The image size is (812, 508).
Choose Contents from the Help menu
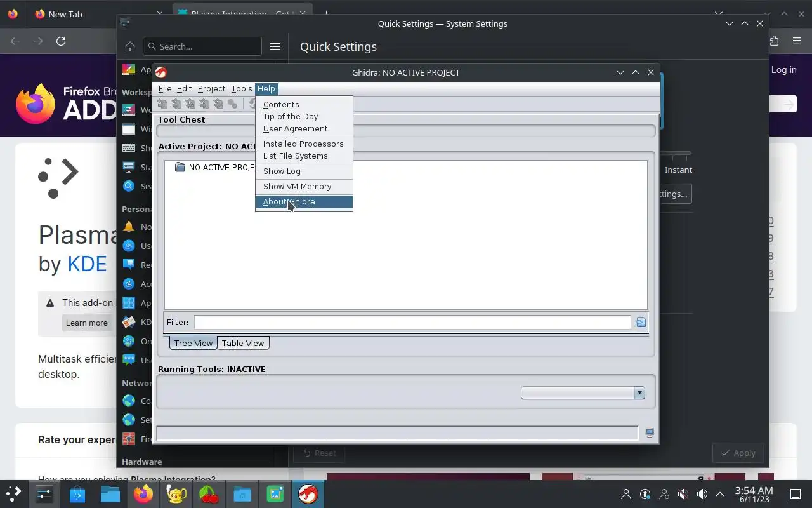(x=304, y=105)
